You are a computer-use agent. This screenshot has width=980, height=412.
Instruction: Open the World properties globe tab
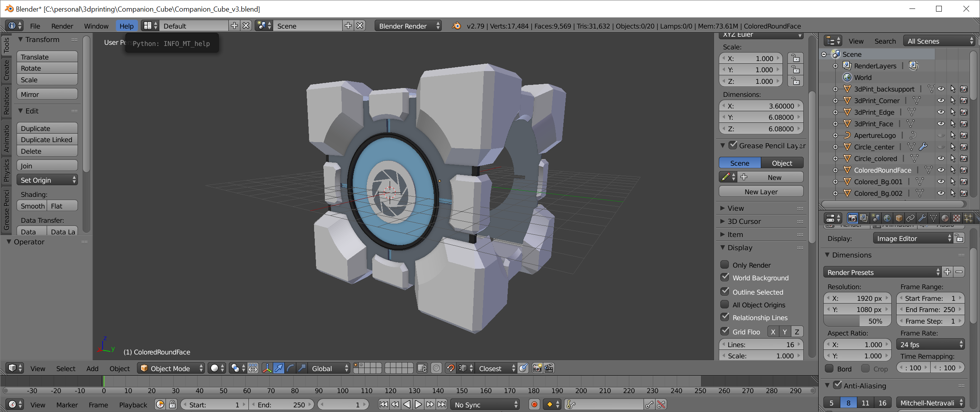(x=887, y=218)
